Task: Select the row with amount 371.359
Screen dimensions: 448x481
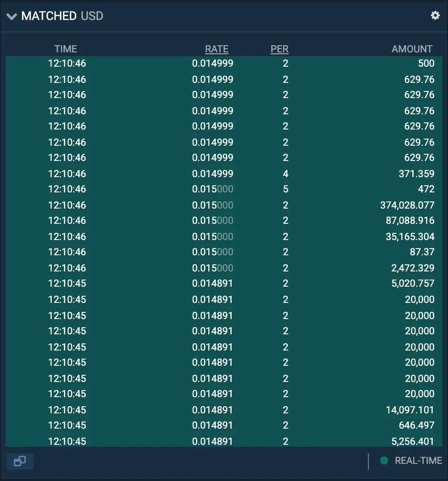Action: tap(224, 174)
